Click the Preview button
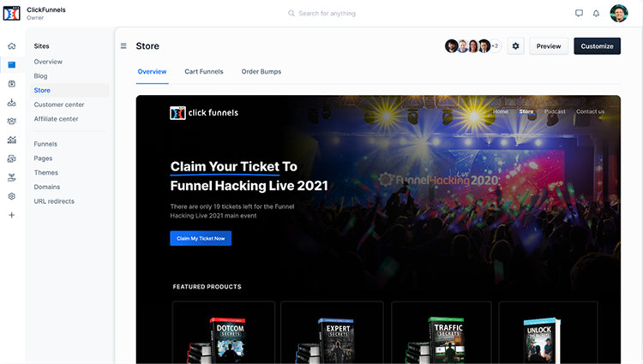 click(549, 46)
